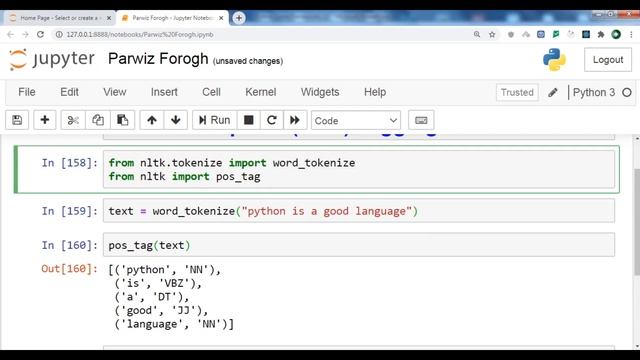The width and height of the screenshot is (640, 360).
Task: Click output line ('language', 'NN')
Action: coord(174,324)
